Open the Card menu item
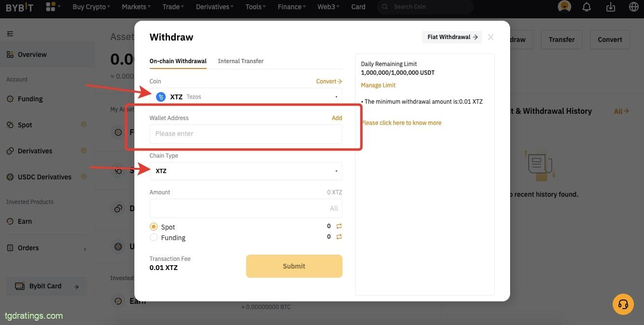The width and height of the screenshot is (644, 325). (358, 7)
